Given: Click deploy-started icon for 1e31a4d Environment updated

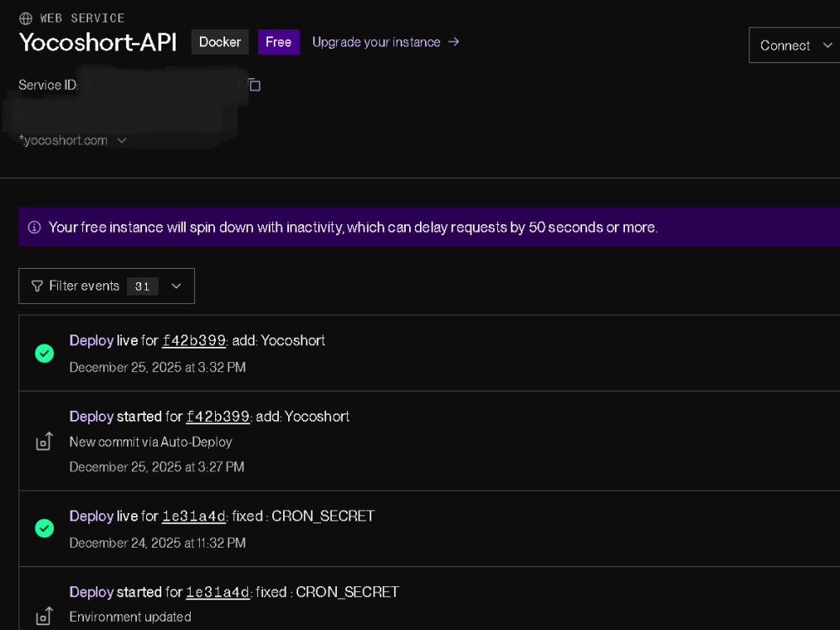Looking at the screenshot, I should (x=45, y=616).
